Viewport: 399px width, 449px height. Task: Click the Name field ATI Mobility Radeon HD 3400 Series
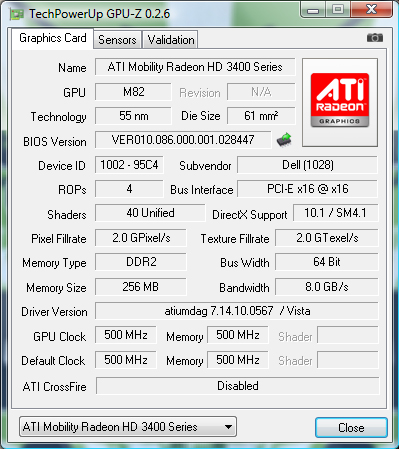[x=195, y=67]
